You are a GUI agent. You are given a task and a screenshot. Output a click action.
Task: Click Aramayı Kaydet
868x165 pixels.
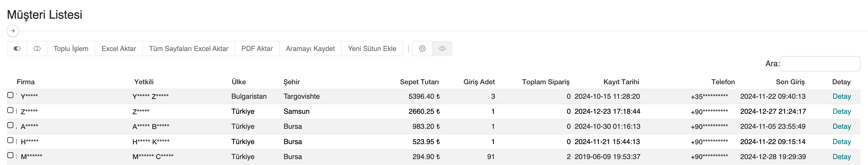(x=310, y=49)
